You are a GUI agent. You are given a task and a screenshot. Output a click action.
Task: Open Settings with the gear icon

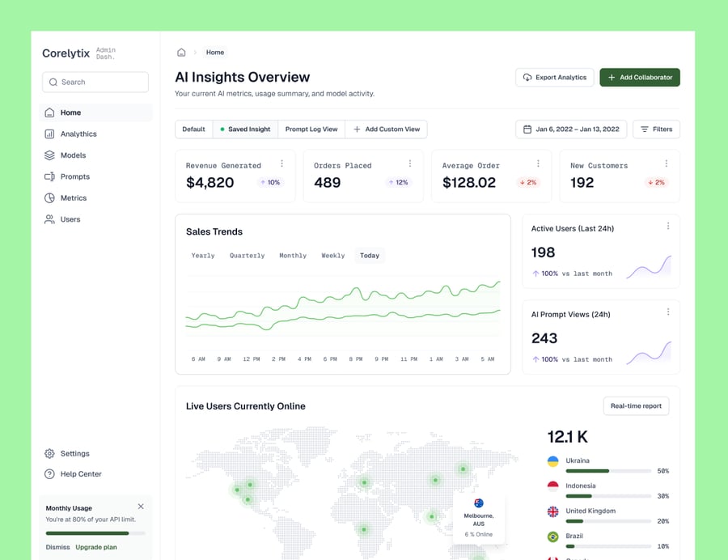pos(49,454)
